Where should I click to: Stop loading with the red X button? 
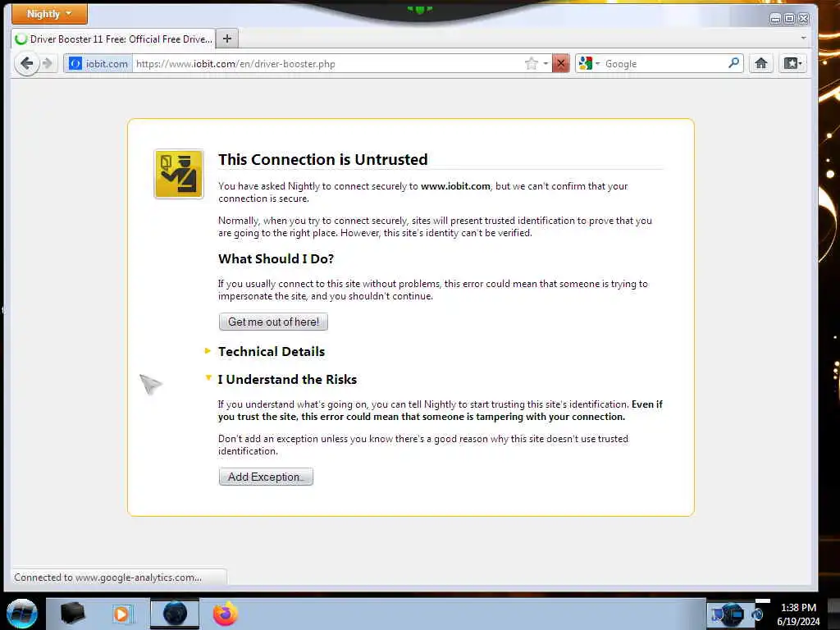[x=560, y=64]
